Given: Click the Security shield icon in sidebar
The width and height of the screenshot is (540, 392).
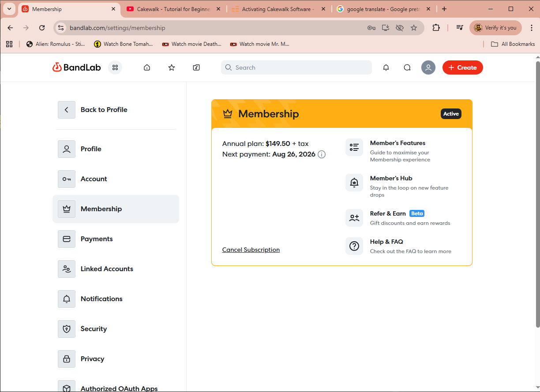Looking at the screenshot, I should (67, 329).
